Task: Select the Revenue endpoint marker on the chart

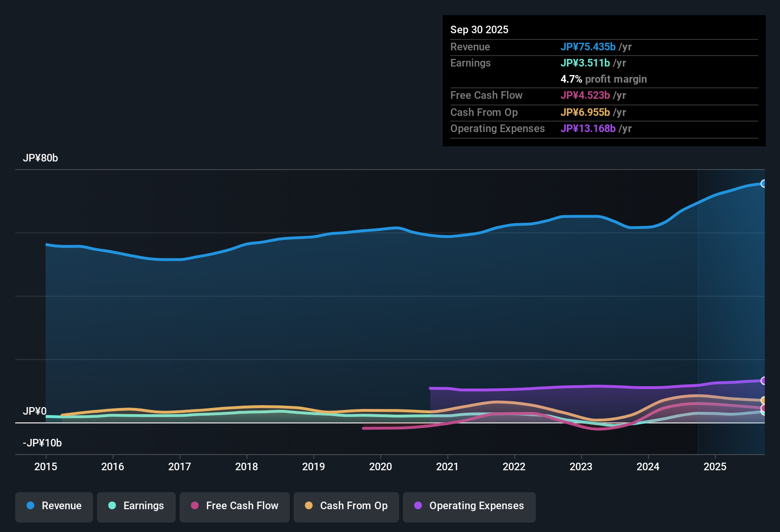Action: [764, 183]
